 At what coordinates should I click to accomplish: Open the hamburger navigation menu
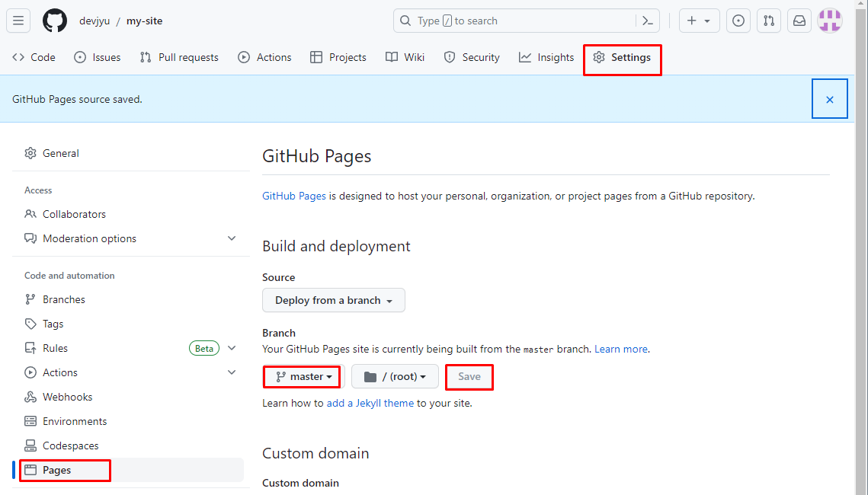(18, 21)
